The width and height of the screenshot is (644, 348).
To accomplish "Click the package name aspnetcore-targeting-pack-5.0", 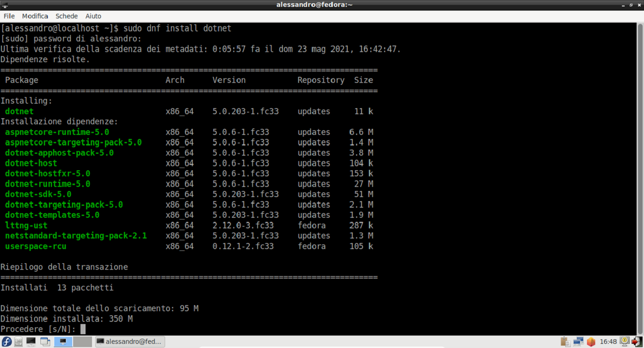I will tap(74, 142).
